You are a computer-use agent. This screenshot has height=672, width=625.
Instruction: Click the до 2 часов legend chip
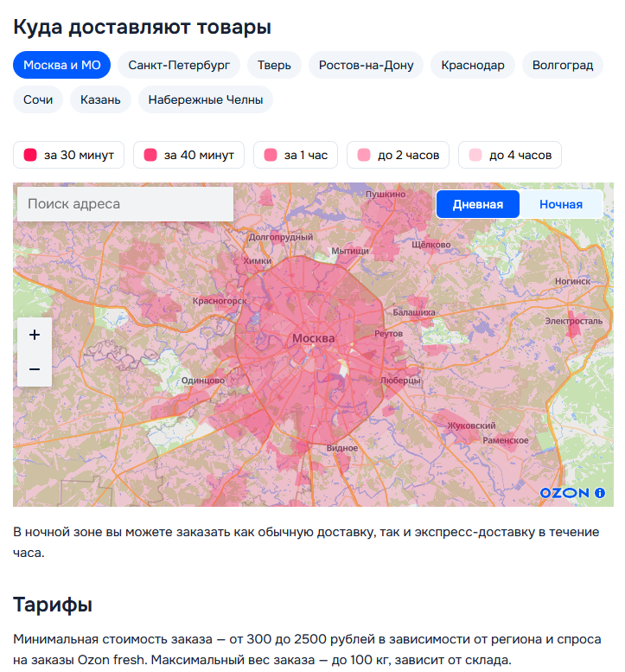398,155
